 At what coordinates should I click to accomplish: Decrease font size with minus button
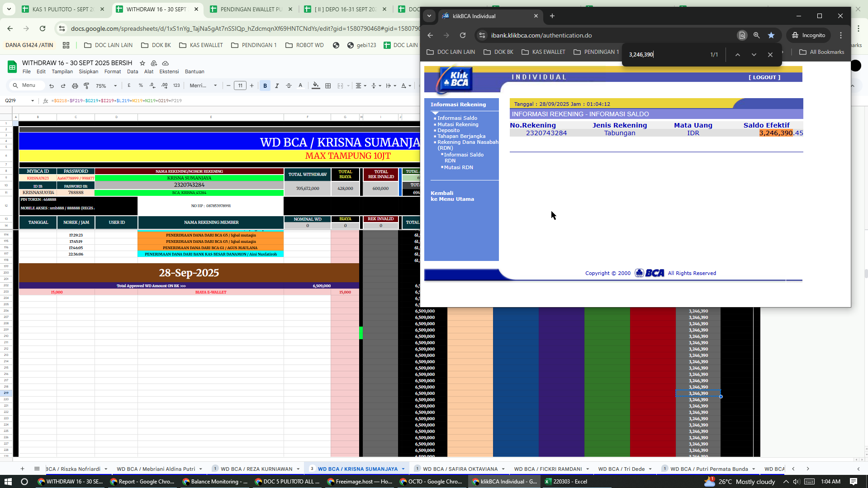228,85
